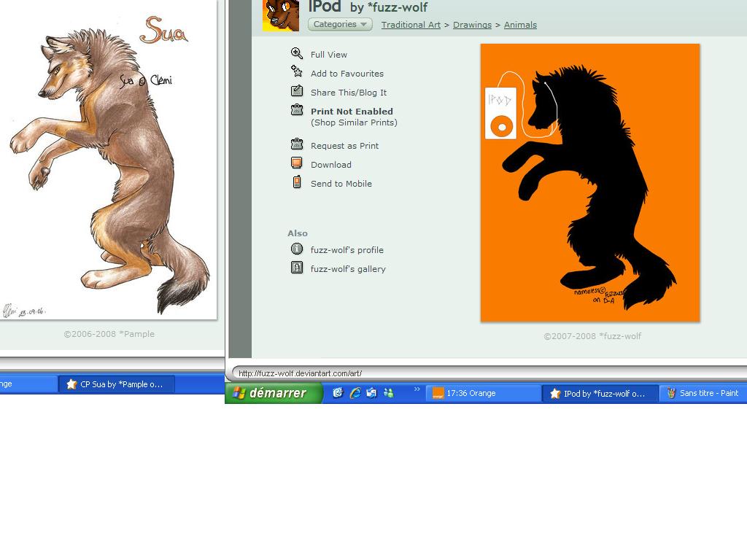747x560 pixels.
Task: Click fuzz-wolf's avatar image
Action: pyautogui.click(x=281, y=15)
